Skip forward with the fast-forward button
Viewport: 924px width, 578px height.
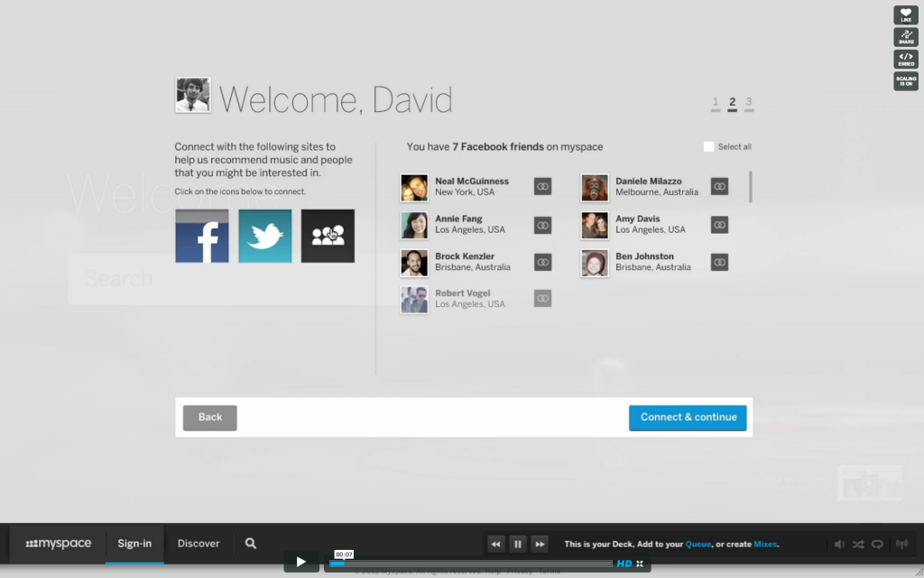pos(540,544)
